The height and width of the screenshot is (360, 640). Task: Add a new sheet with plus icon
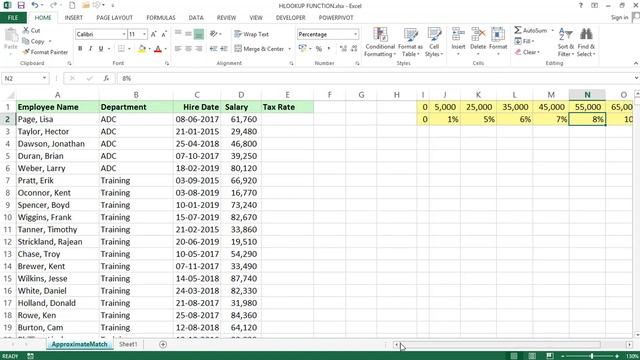[163, 344]
